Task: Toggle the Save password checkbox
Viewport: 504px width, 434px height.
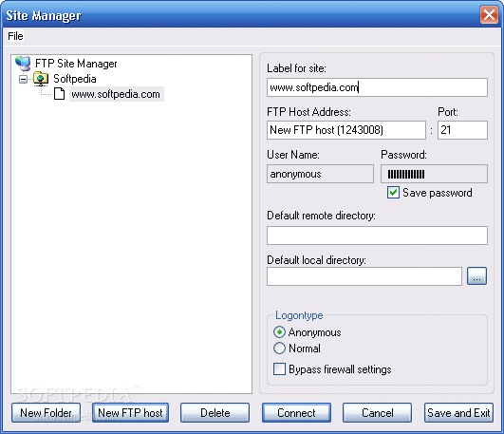Action: tap(393, 193)
